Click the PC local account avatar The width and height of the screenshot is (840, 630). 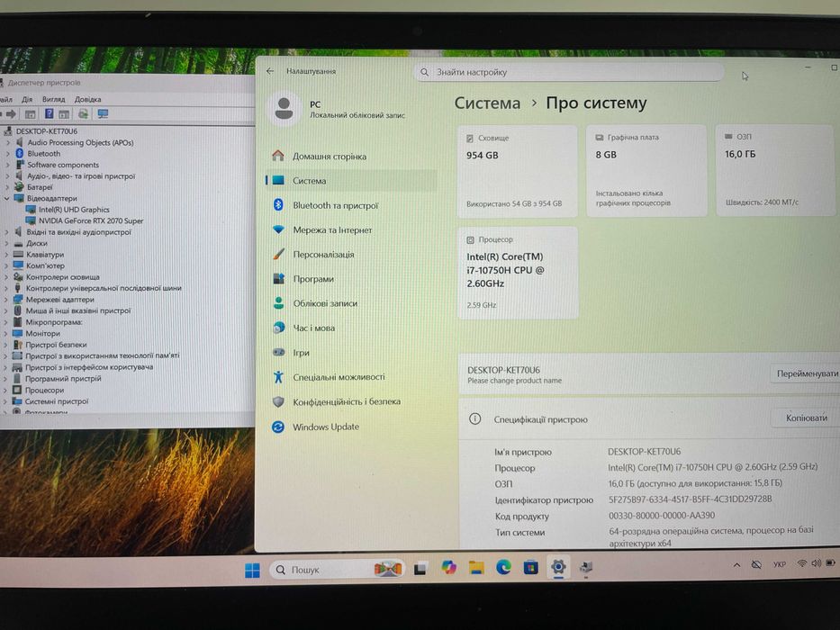coord(284,109)
